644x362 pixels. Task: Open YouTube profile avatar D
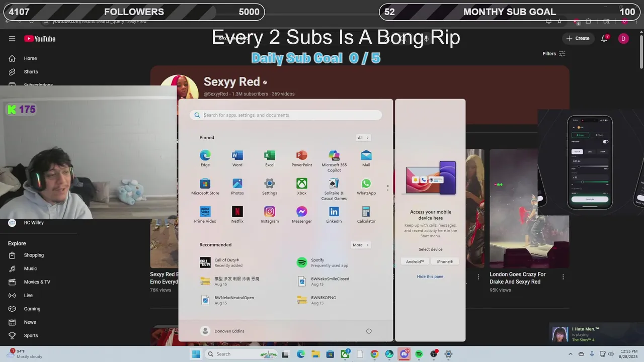point(623,38)
